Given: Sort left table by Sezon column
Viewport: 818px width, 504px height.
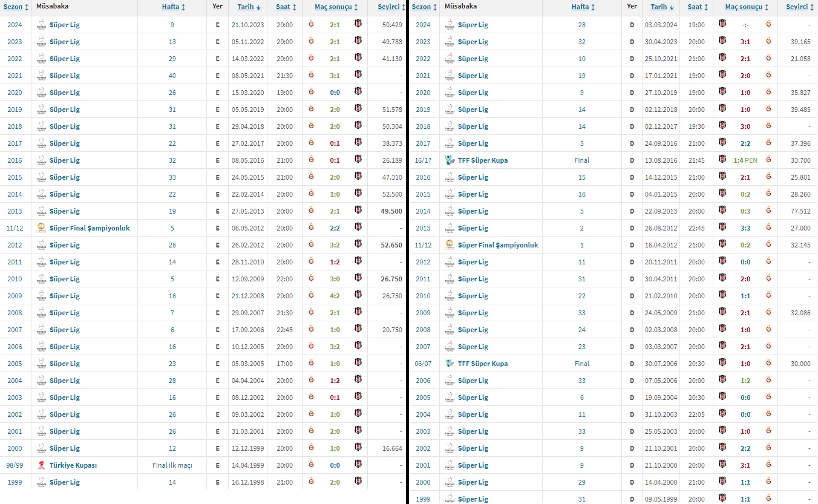Looking at the screenshot, I should [x=16, y=7].
